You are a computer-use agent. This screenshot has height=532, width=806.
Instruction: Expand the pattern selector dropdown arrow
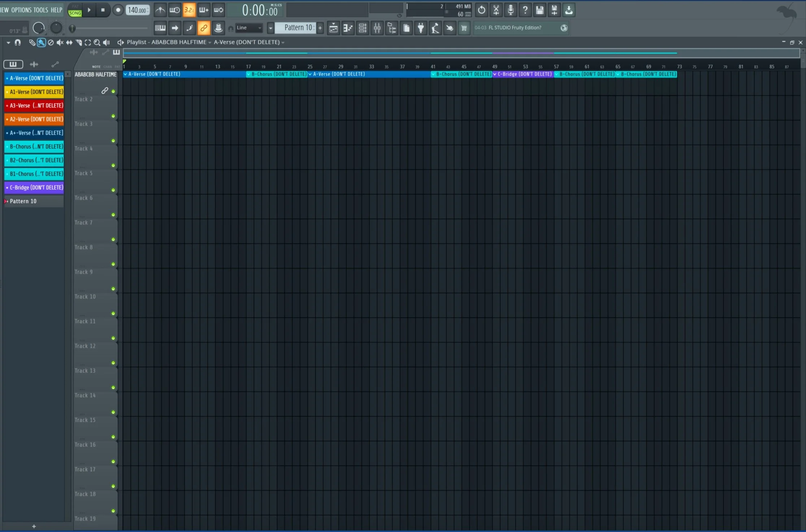coord(270,28)
